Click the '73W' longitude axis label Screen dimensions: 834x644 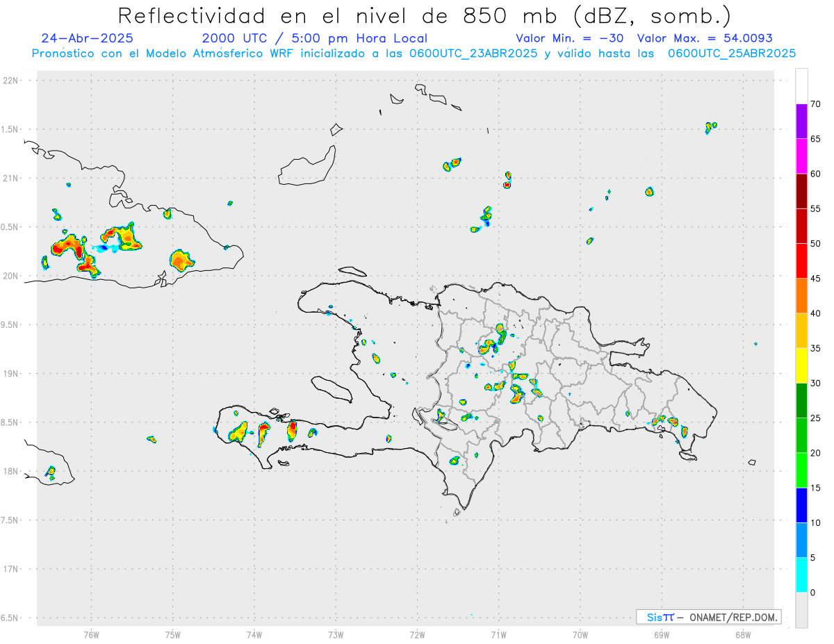(336, 635)
